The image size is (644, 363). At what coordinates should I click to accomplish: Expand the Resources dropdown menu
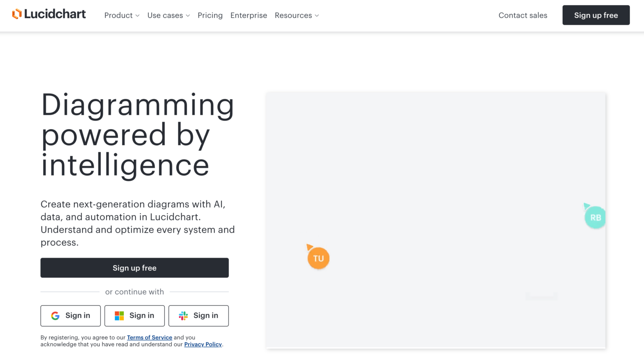tap(297, 16)
